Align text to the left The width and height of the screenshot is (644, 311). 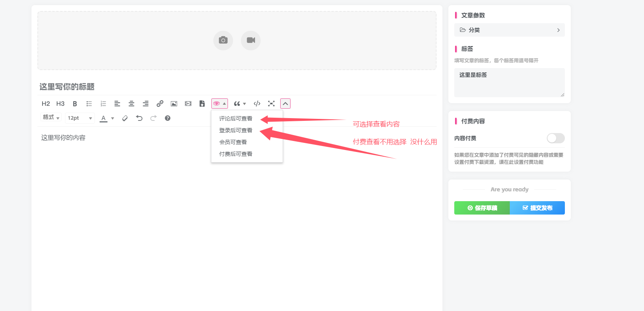117,104
